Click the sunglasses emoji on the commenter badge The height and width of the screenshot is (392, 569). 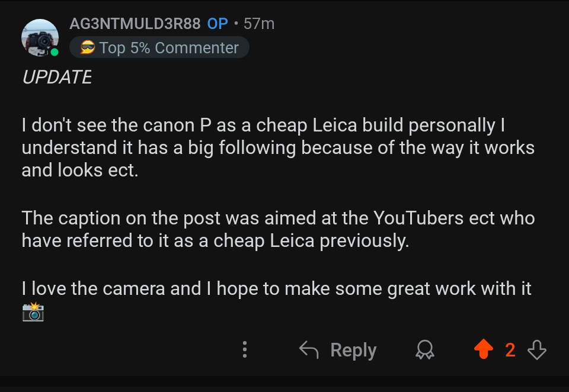point(88,47)
